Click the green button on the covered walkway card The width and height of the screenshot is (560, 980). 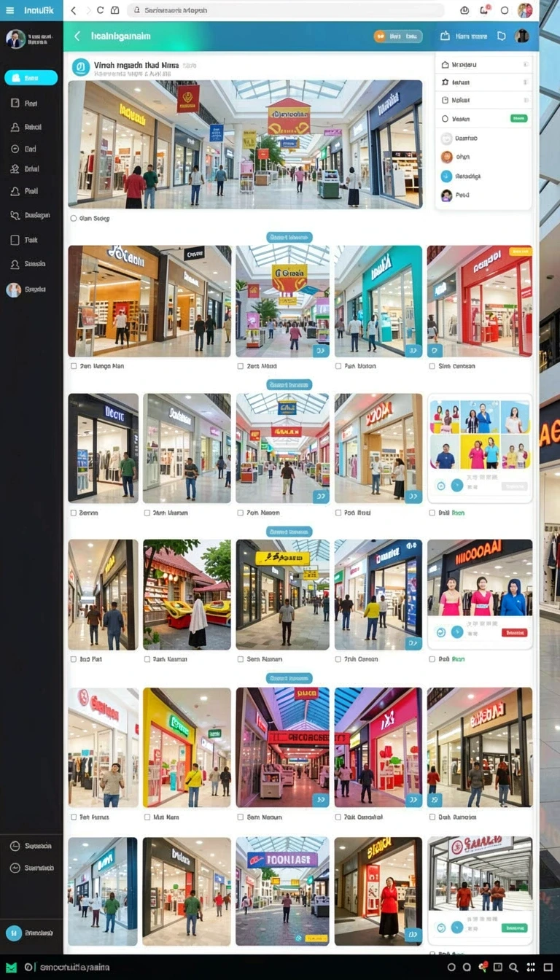pyautogui.click(x=514, y=928)
